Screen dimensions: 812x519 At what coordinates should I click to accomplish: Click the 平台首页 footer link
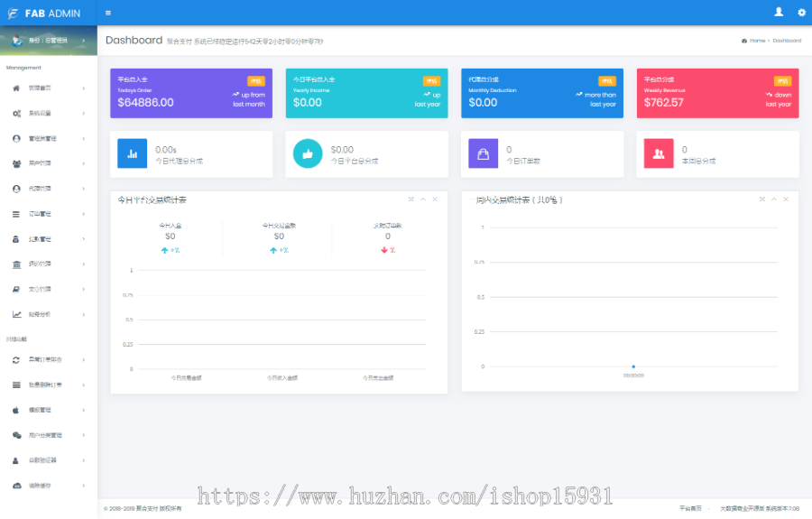(x=690, y=508)
